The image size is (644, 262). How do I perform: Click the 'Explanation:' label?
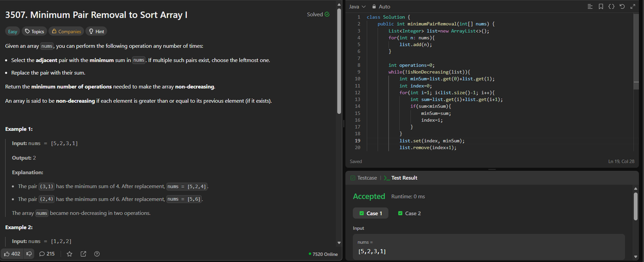(x=27, y=172)
